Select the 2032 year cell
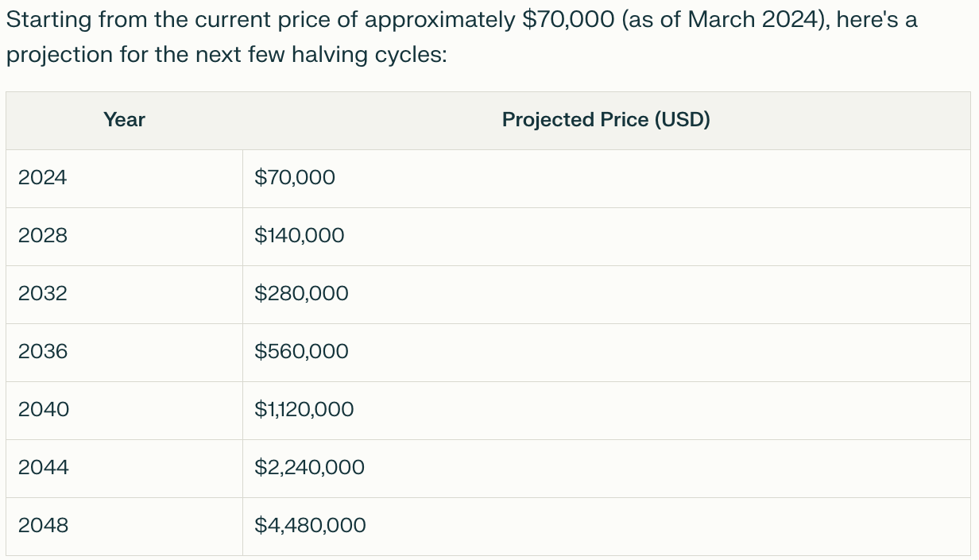979x560 pixels. (x=124, y=295)
